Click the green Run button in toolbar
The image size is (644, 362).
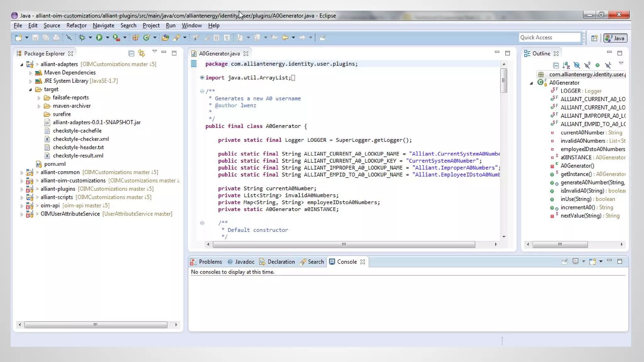[x=99, y=38]
